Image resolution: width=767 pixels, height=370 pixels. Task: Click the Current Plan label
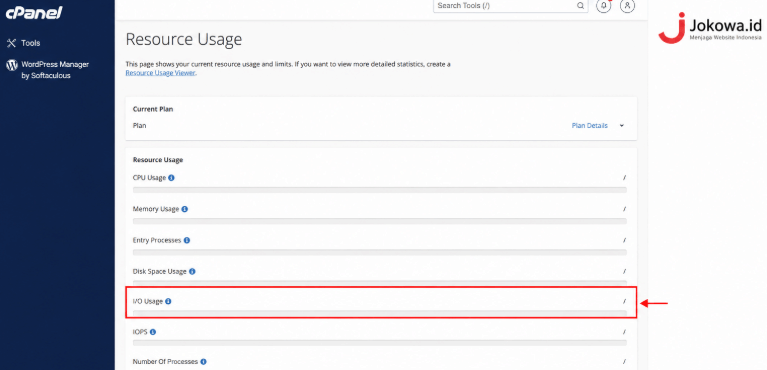click(x=153, y=109)
